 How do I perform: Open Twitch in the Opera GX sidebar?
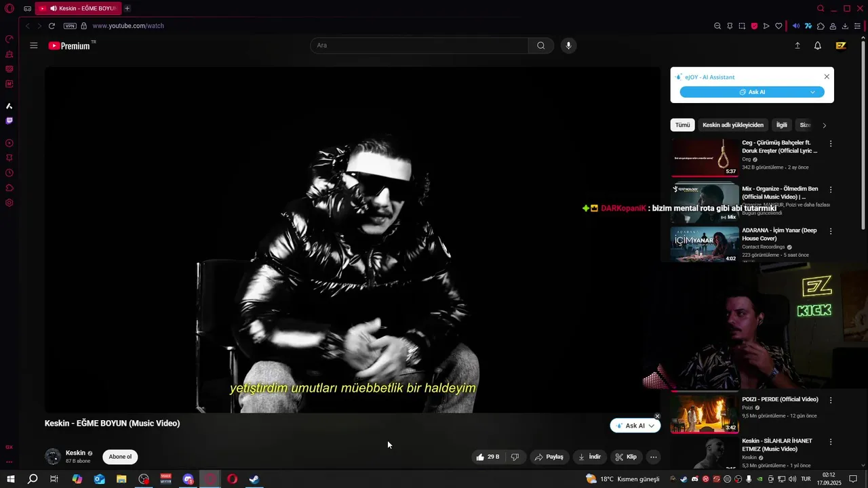point(9,121)
